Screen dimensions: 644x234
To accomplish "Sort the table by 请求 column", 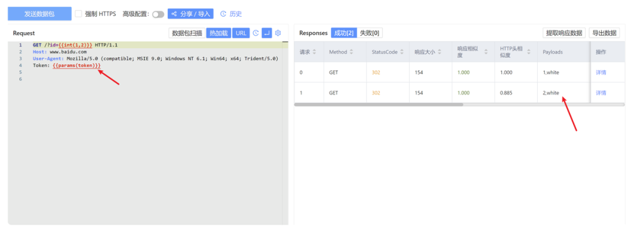I will tap(315, 52).
